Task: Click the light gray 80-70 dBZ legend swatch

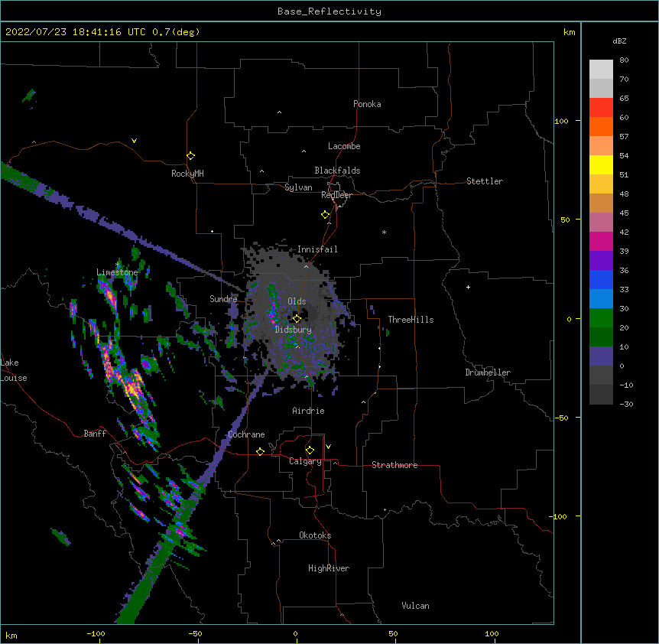Action: pyautogui.click(x=601, y=70)
